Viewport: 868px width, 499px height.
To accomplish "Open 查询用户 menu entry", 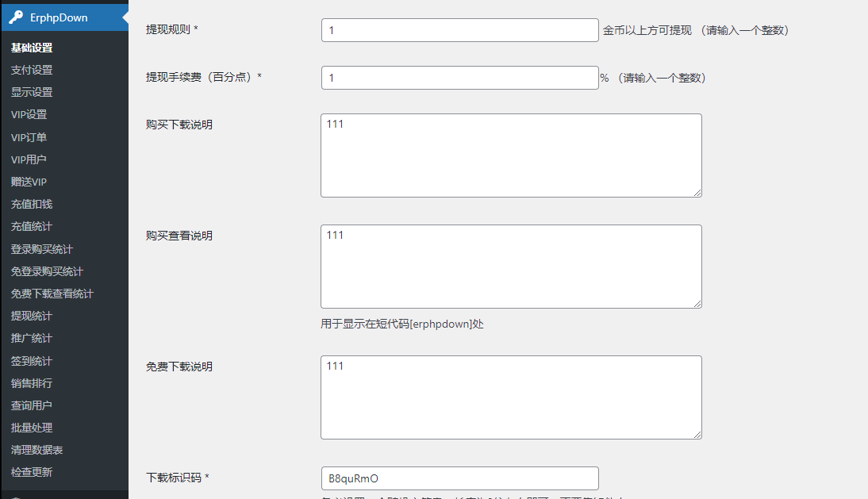I will coord(32,405).
